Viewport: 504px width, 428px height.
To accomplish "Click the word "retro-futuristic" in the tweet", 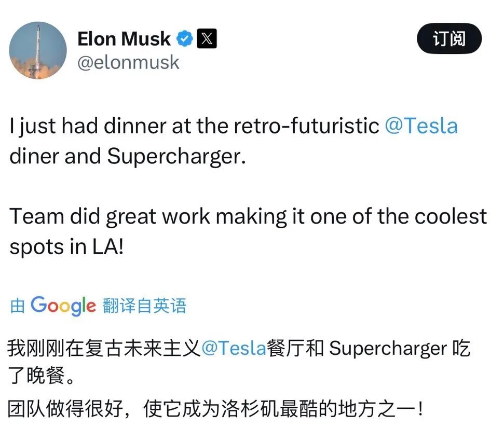I will click(x=306, y=126).
